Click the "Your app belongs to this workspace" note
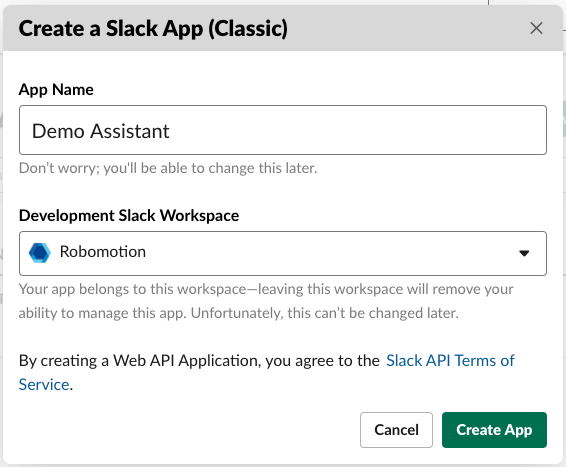The width and height of the screenshot is (566, 467). click(266, 301)
